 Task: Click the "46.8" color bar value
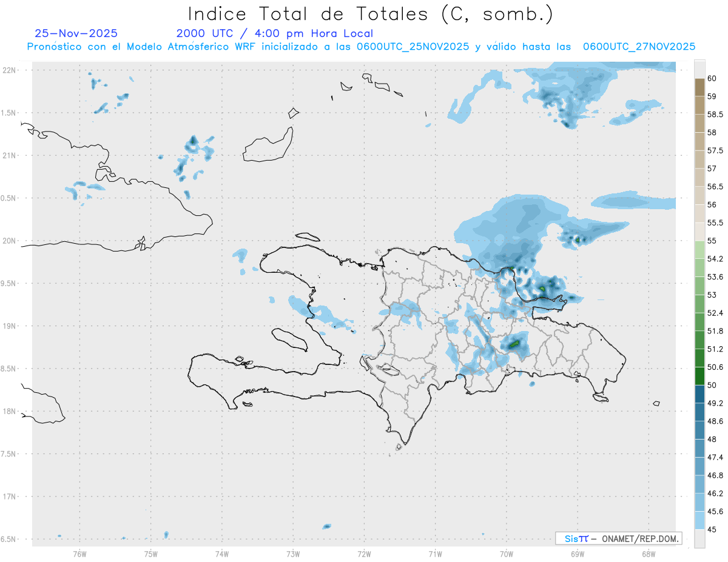(716, 475)
